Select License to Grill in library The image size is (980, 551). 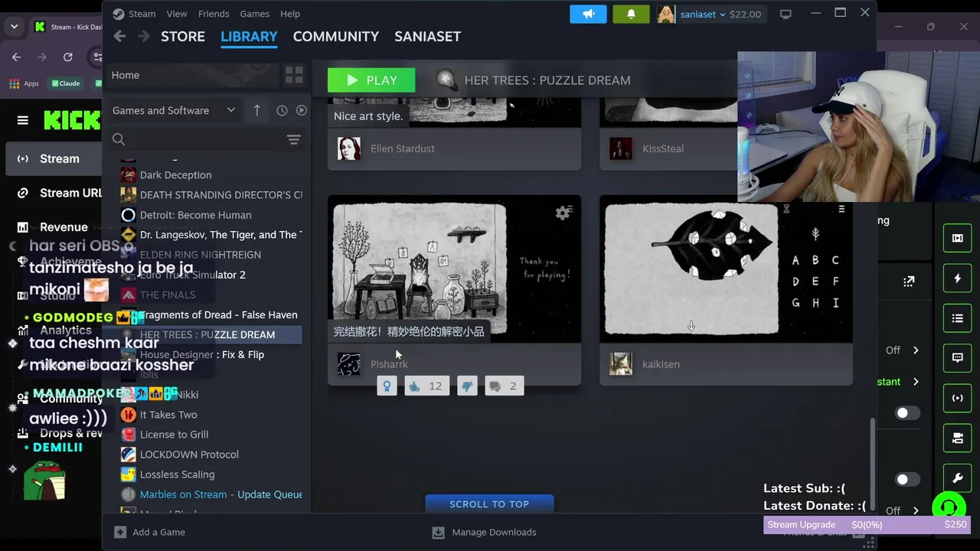tap(211, 435)
